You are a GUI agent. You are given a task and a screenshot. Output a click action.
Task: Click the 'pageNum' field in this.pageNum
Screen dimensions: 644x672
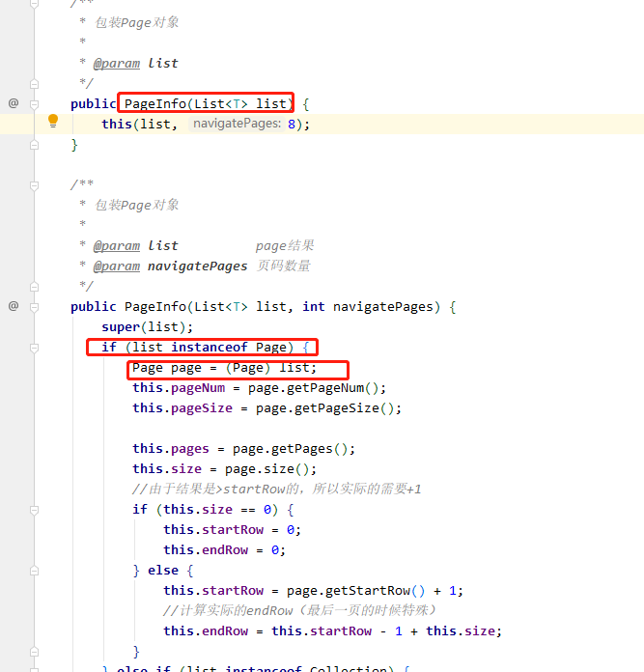[x=198, y=388]
